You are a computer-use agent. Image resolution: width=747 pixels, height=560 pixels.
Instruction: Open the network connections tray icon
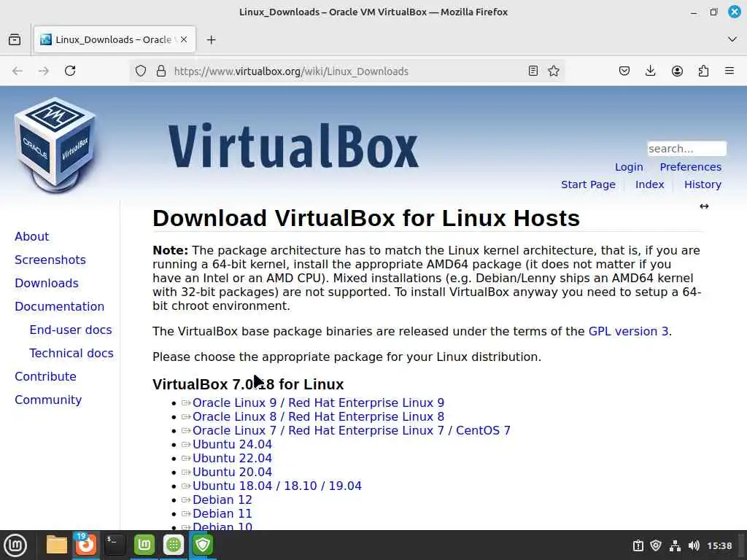(675, 545)
